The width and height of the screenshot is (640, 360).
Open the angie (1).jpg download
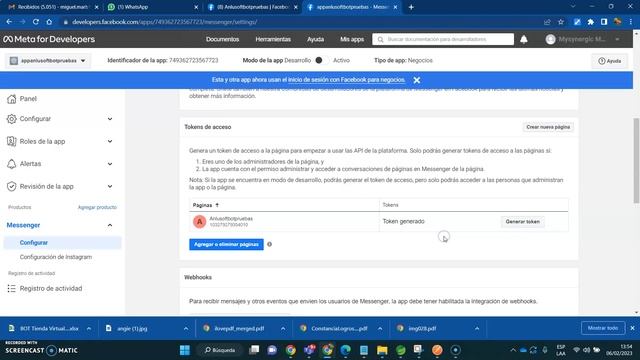(131, 328)
